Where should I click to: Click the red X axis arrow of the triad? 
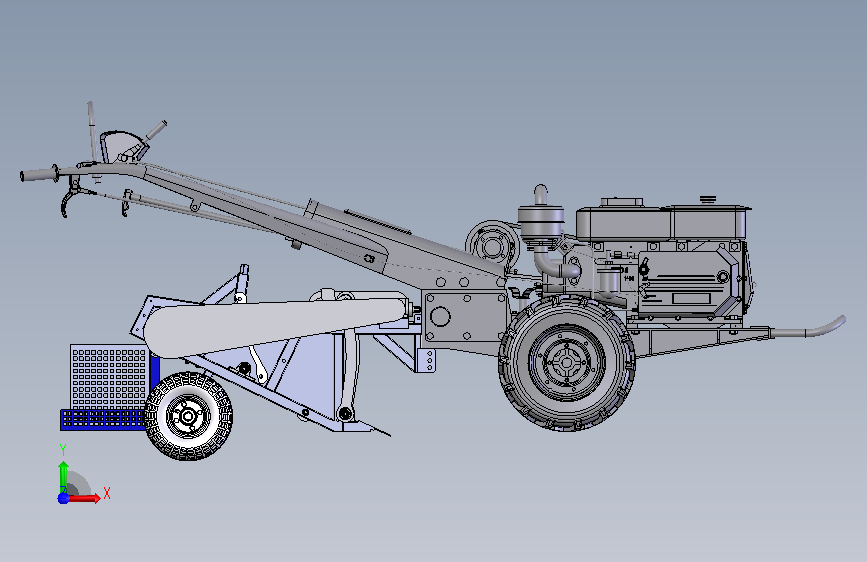pyautogui.click(x=85, y=498)
